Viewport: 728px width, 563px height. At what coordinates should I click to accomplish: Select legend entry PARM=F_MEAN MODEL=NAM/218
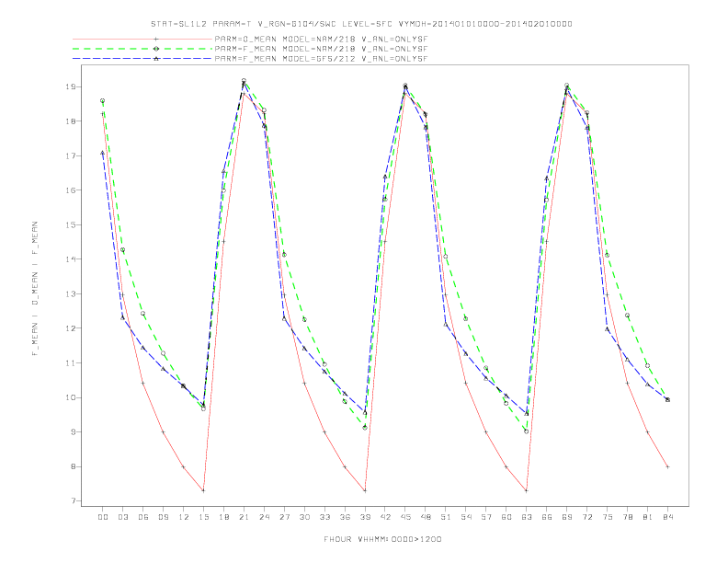click(x=321, y=49)
